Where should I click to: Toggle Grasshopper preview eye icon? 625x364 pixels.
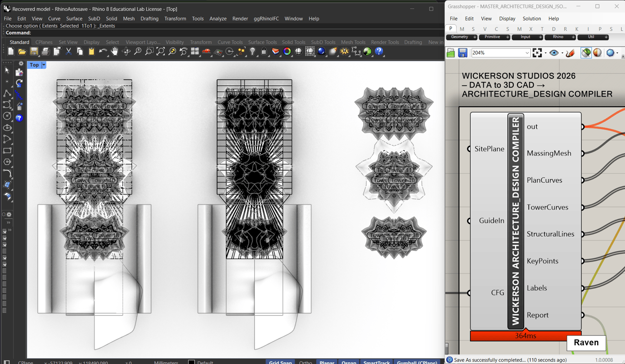554,53
